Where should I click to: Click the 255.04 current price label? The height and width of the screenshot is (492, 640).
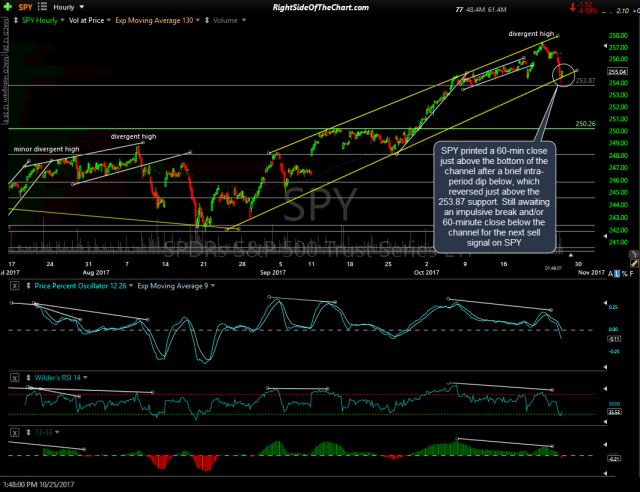tap(617, 71)
